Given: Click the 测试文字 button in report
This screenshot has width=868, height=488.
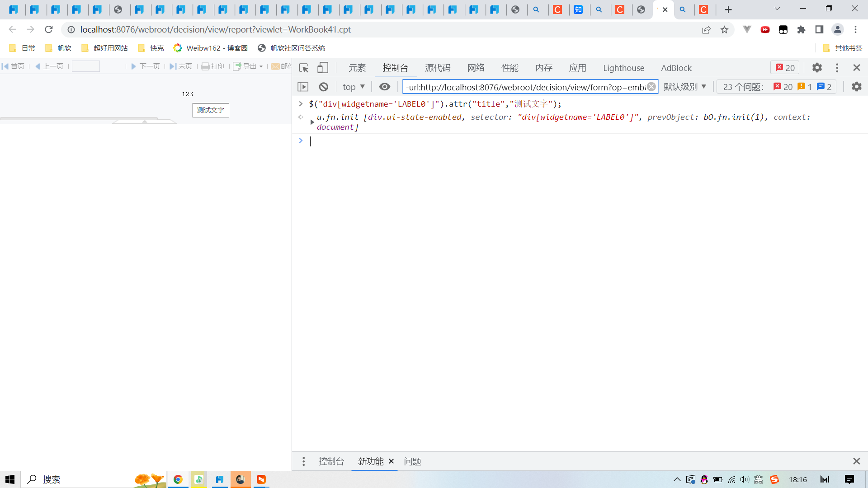Looking at the screenshot, I should coord(211,110).
